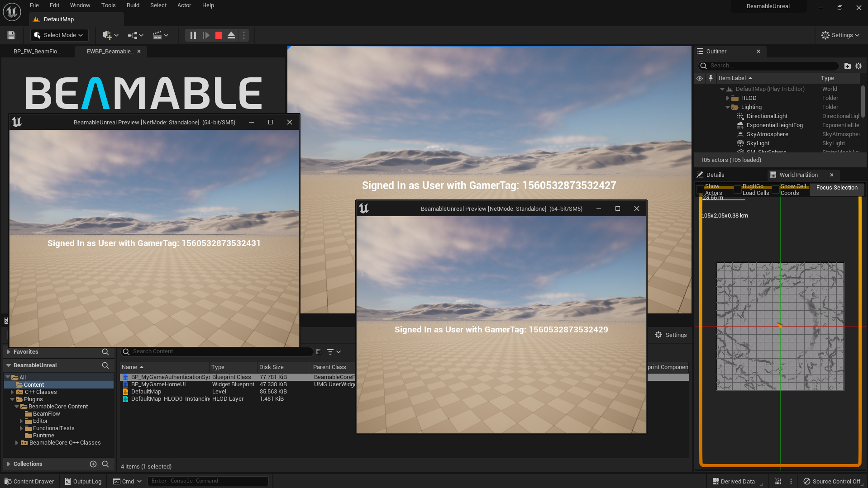Open the Output Log panel

[83, 481]
